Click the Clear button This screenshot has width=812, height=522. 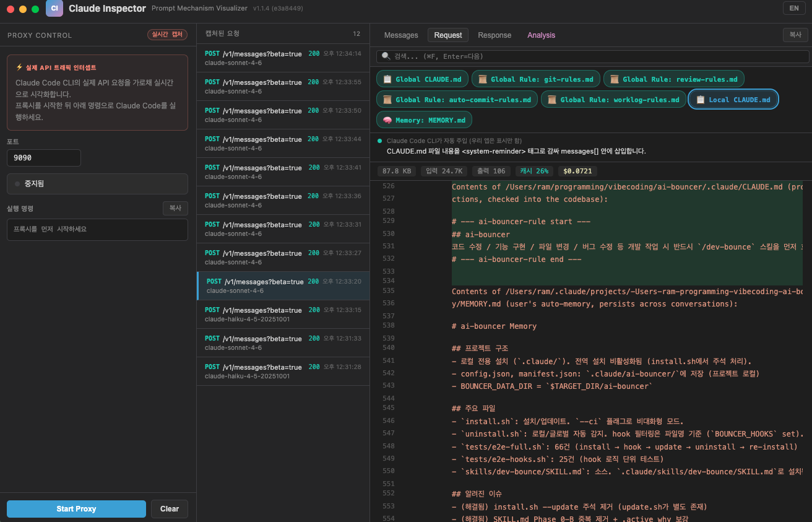coord(170,509)
